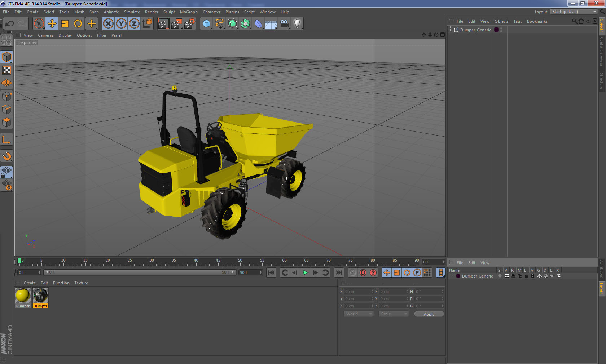The image size is (606, 364).
Task: Open the Objects menu in Object Manager
Action: (x=501, y=21)
